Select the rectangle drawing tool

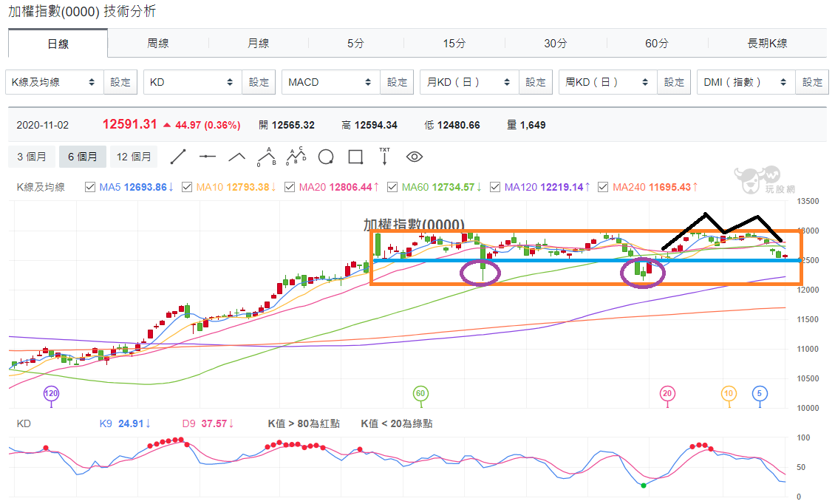tap(355, 157)
